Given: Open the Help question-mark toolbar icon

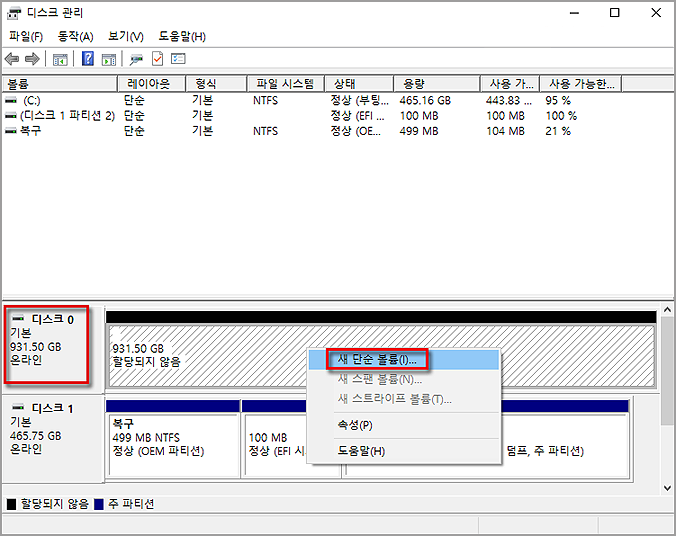Looking at the screenshot, I should pyautogui.click(x=88, y=59).
